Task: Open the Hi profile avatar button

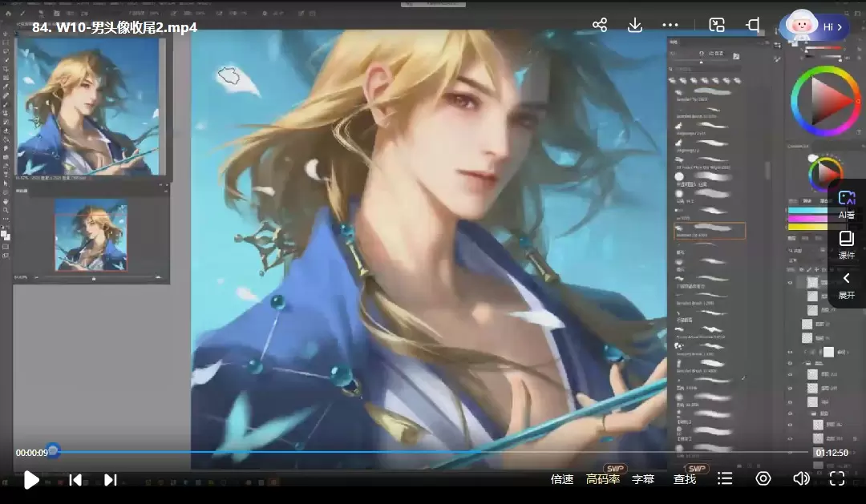Action: click(x=815, y=26)
